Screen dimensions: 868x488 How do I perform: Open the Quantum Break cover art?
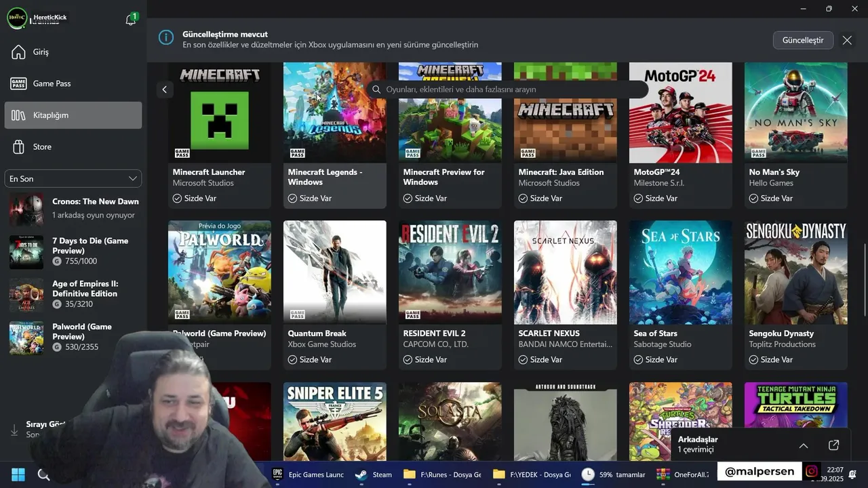coord(335,272)
